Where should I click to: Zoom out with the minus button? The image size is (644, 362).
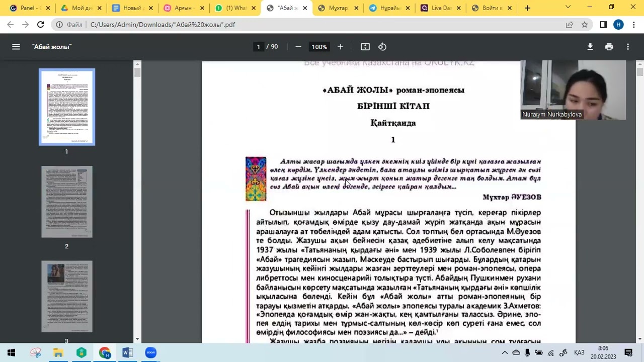click(298, 47)
